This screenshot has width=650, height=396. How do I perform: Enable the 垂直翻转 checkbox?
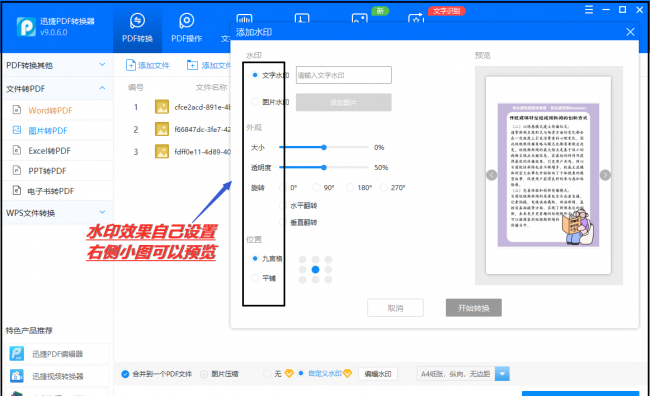pyautogui.click(x=283, y=222)
